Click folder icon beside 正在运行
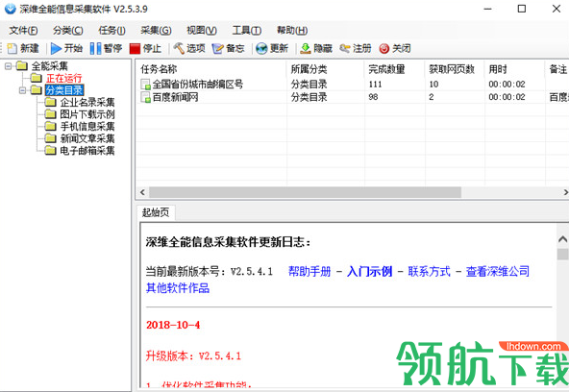The image size is (569, 392). tap(37, 78)
